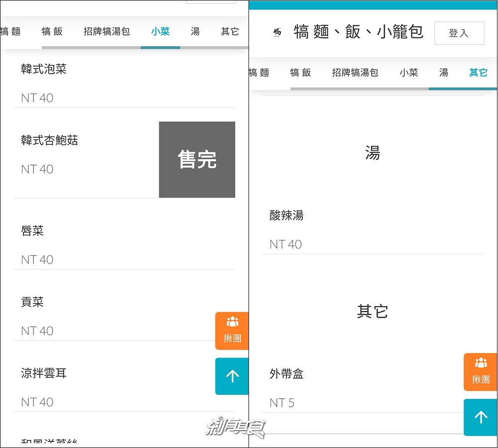The image size is (498, 448).
Task: Switch to 犒飯 tab in right panel
Action: (301, 73)
